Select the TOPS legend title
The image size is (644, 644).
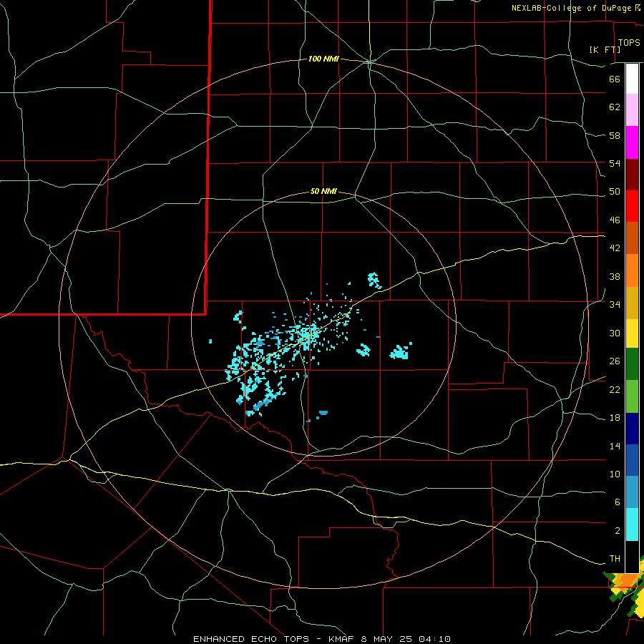pos(629,43)
